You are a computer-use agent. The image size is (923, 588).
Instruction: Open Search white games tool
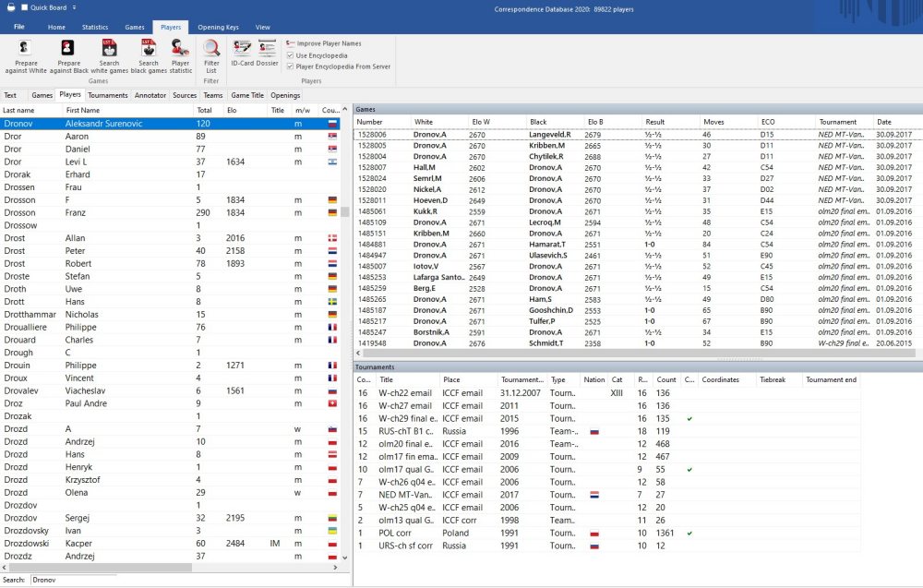pyautogui.click(x=109, y=48)
